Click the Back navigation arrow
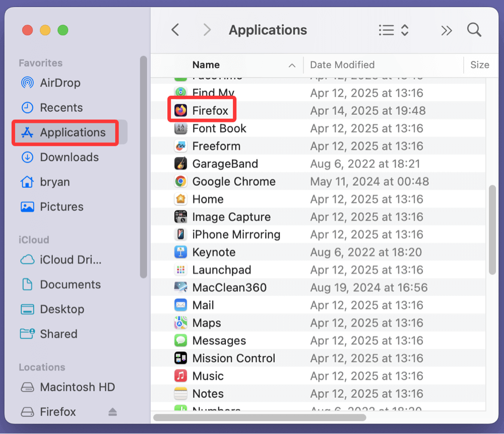 coord(175,30)
